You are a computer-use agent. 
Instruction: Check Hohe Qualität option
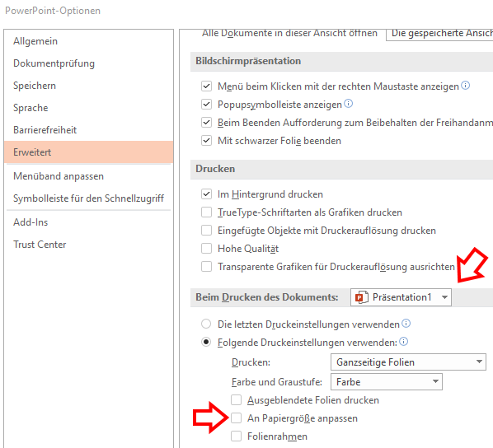[x=206, y=249]
